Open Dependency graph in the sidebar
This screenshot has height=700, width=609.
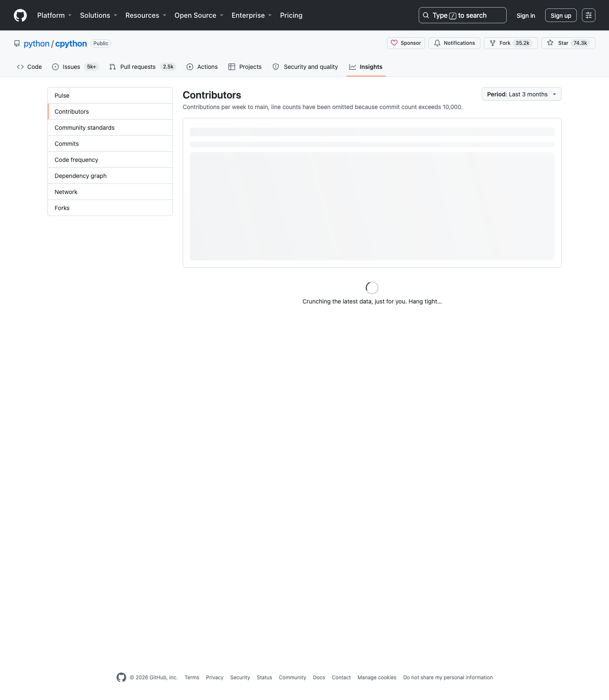[x=110, y=176]
